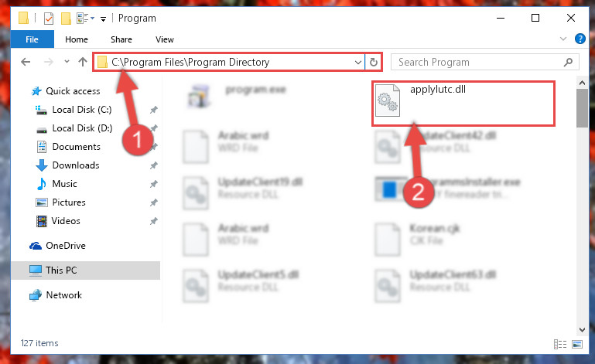595x364 pixels.
Task: Switch to the View tab
Action: click(x=165, y=39)
